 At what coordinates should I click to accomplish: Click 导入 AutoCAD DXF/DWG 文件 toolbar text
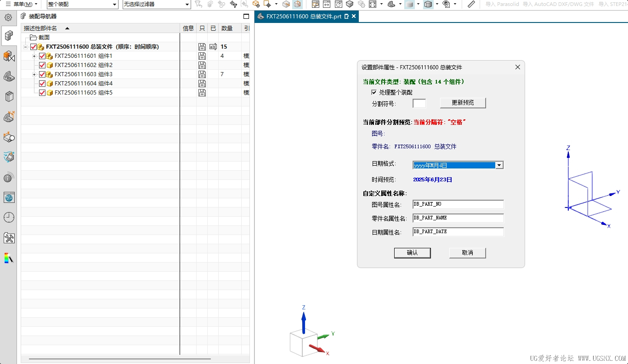[558, 4]
